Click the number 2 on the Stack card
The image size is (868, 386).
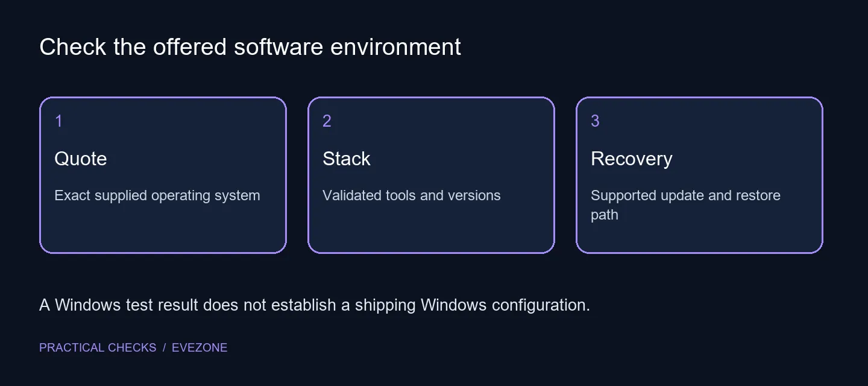click(327, 121)
